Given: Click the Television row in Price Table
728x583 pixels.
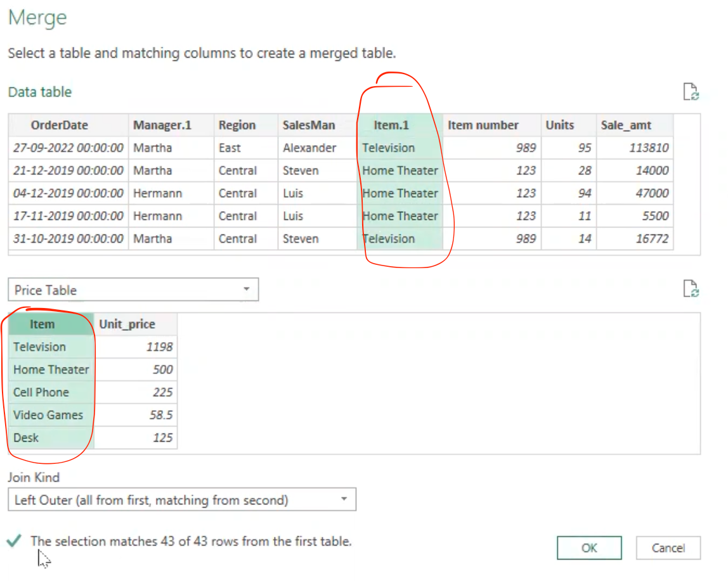Looking at the screenshot, I should click(39, 347).
